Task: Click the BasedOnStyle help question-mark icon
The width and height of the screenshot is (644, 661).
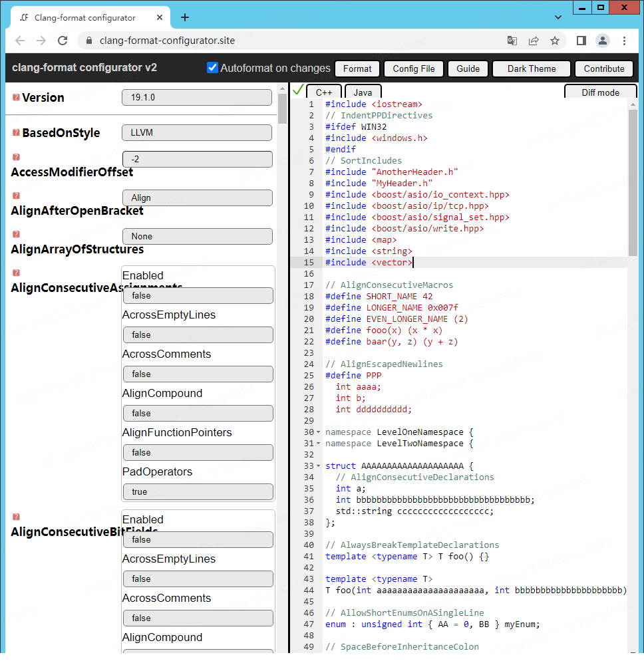Action: click(16, 132)
